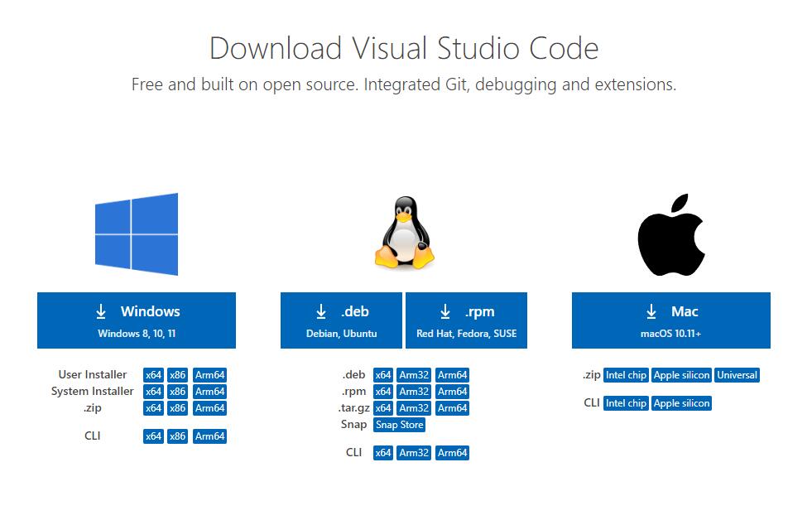812x520 pixels.
Task: Download Mac .zip for Intel chip
Action: point(626,375)
